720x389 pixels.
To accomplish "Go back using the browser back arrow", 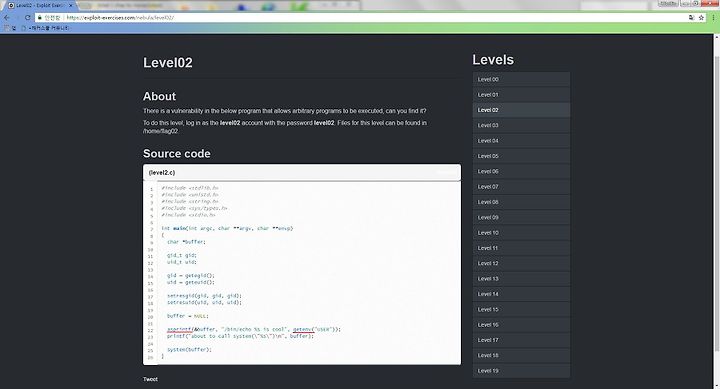I will tap(7, 17).
